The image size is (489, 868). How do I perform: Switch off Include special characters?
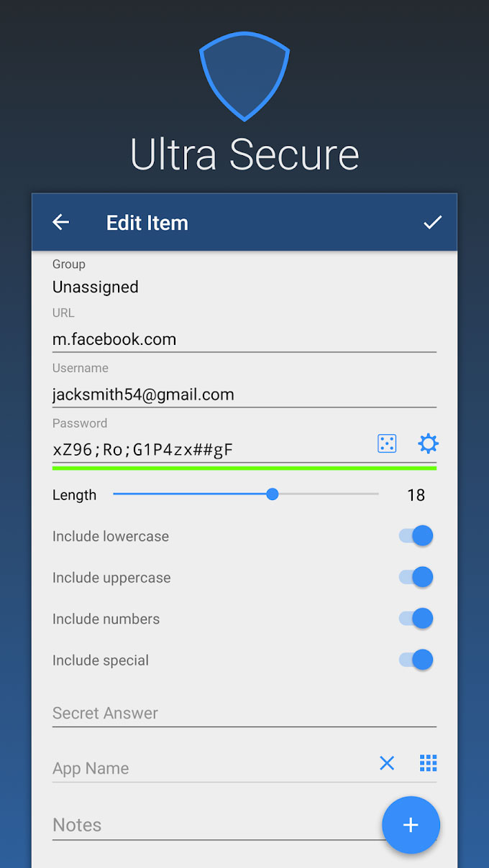coord(417,660)
